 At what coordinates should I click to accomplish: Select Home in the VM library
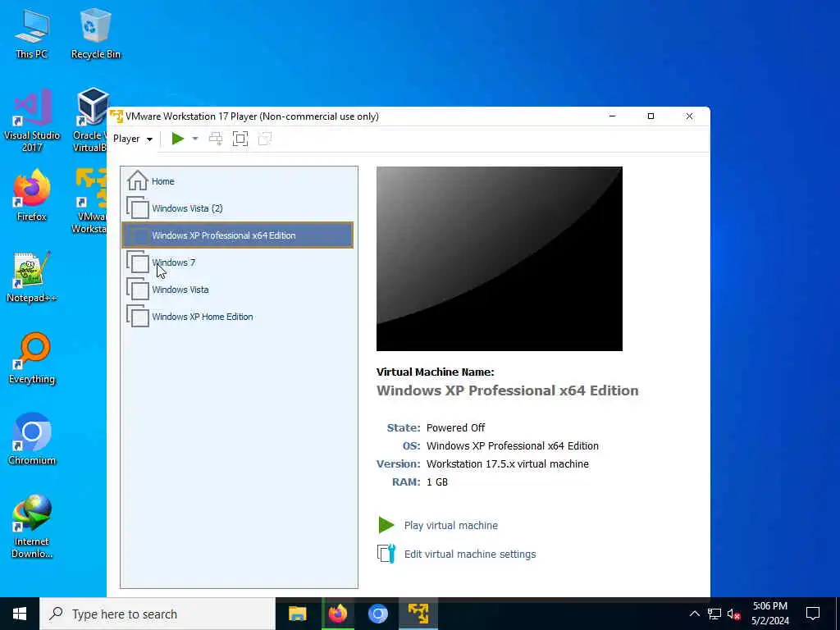point(237,181)
